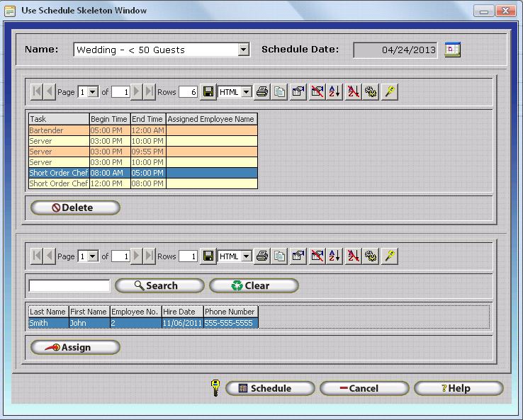Expand the HTML export format dropdown in task toolbar
The image size is (523, 420).
(246, 92)
